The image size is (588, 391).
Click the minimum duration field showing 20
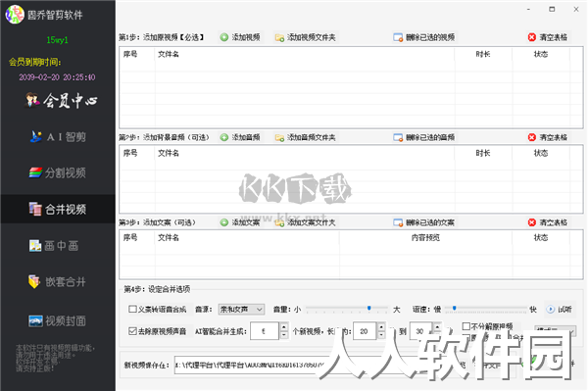pyautogui.click(x=365, y=331)
